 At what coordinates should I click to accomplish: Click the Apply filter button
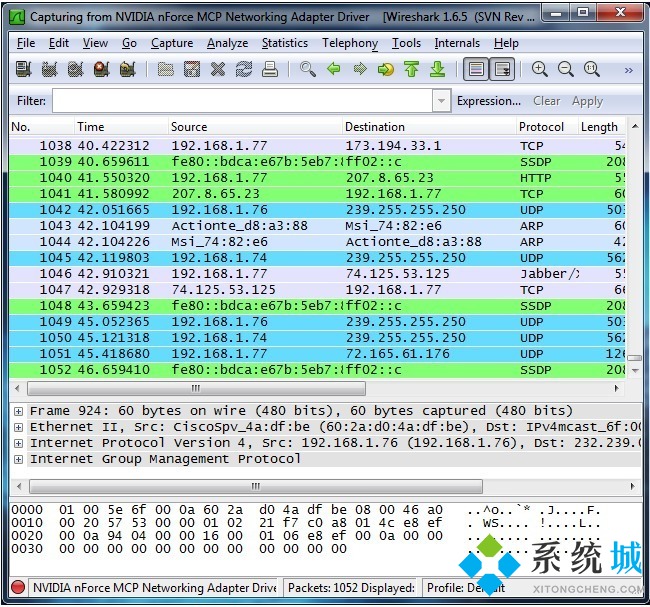(x=587, y=101)
